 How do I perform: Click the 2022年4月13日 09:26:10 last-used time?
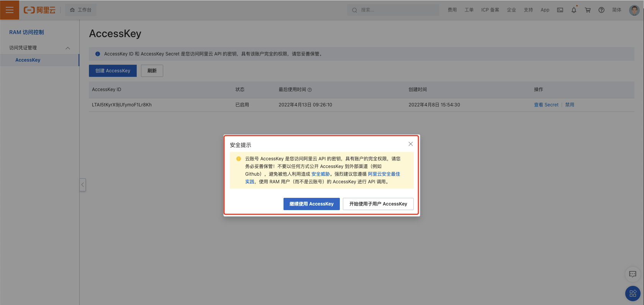click(x=305, y=105)
